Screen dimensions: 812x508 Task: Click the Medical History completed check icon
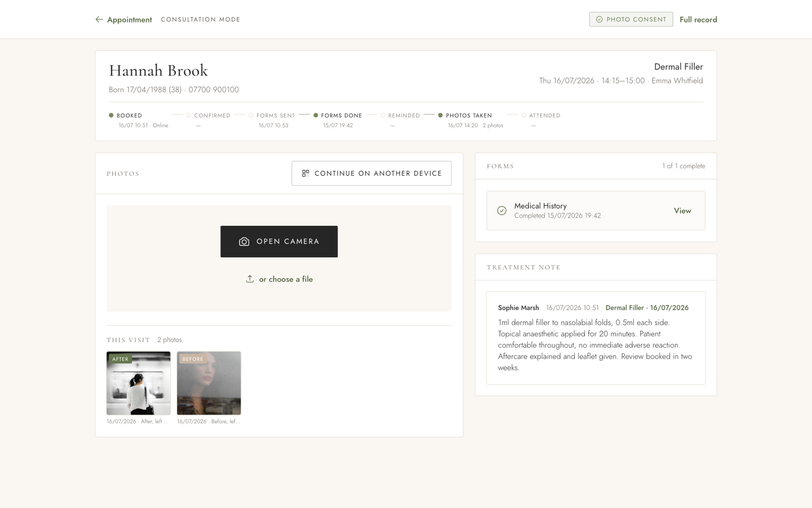502,210
